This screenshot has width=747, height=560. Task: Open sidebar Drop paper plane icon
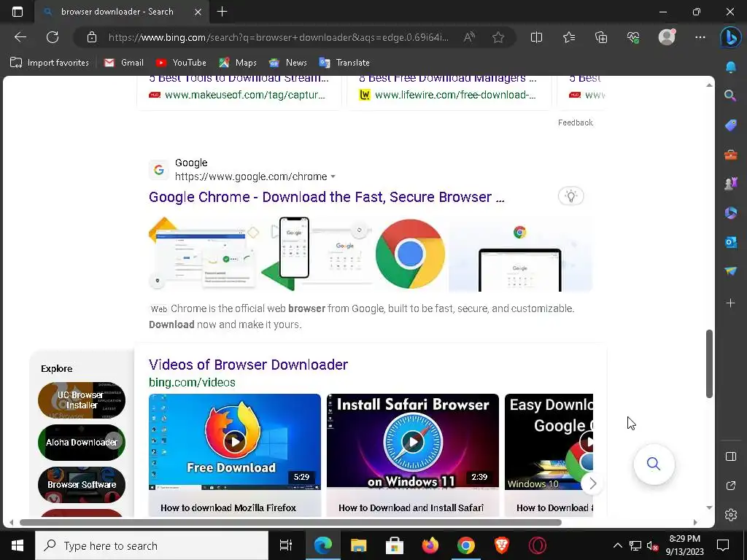tap(730, 271)
